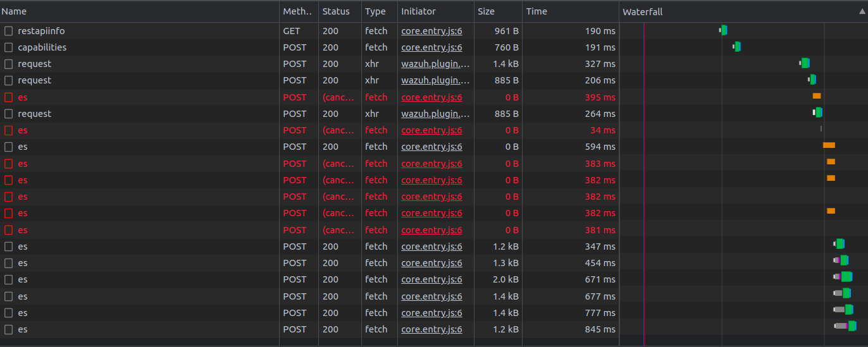
Task: Click the red icon of the 381 ms es request
Action: (8, 230)
